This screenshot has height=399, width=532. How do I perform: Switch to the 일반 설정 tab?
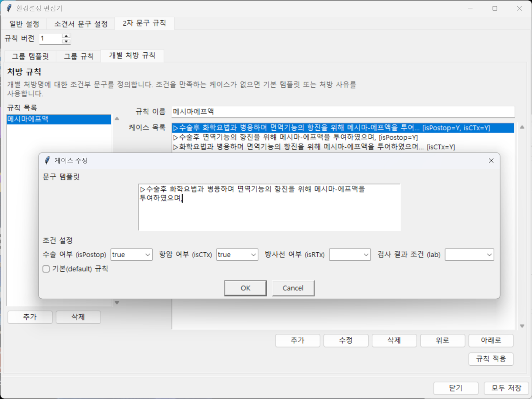click(x=24, y=24)
